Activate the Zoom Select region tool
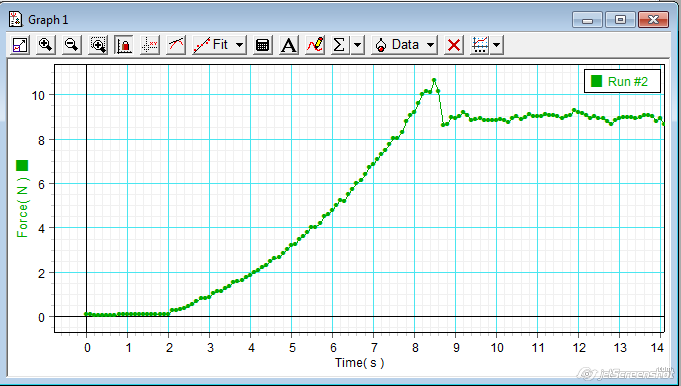Viewport: 681px width, 386px height. 98,45
